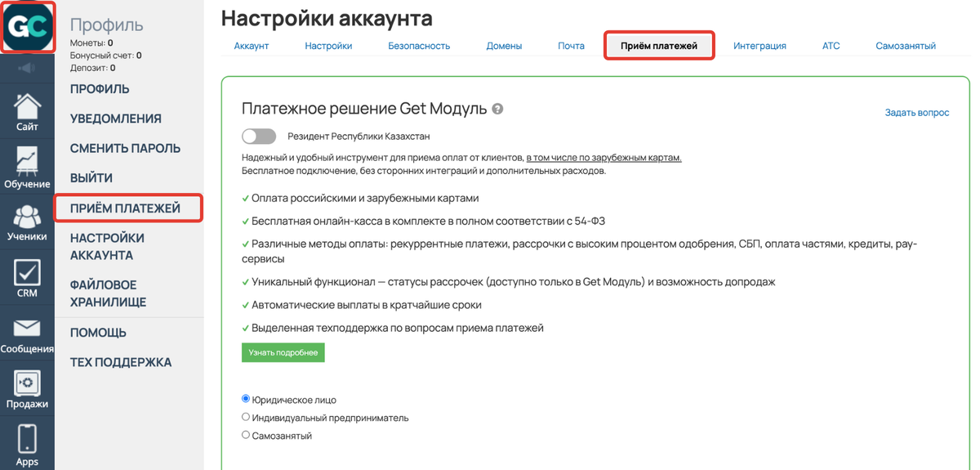
Task: Click the Бонусный счет: 0 text
Action: pyautogui.click(x=106, y=56)
